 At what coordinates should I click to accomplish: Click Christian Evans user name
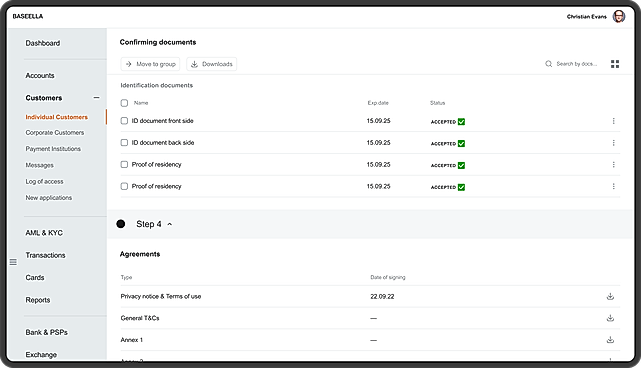[587, 16]
